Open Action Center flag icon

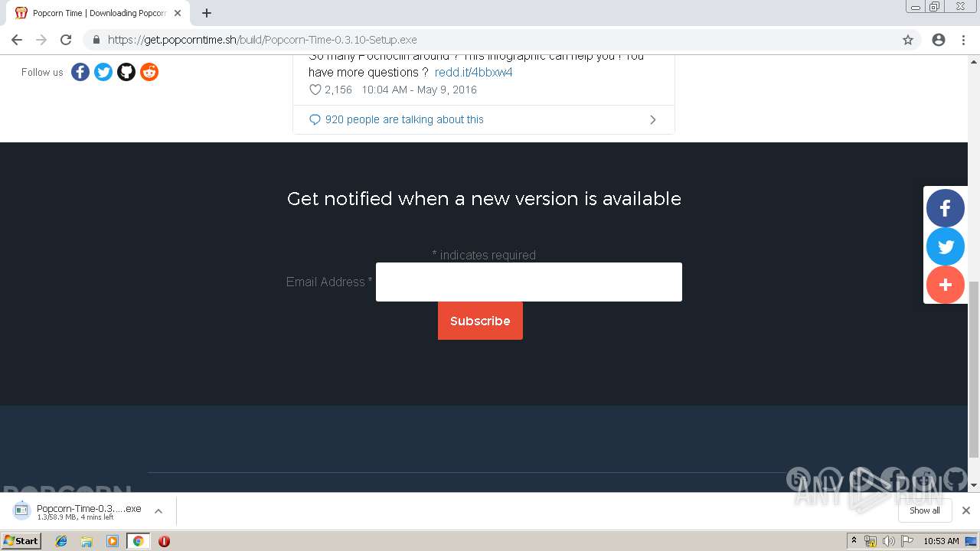pos(907,541)
